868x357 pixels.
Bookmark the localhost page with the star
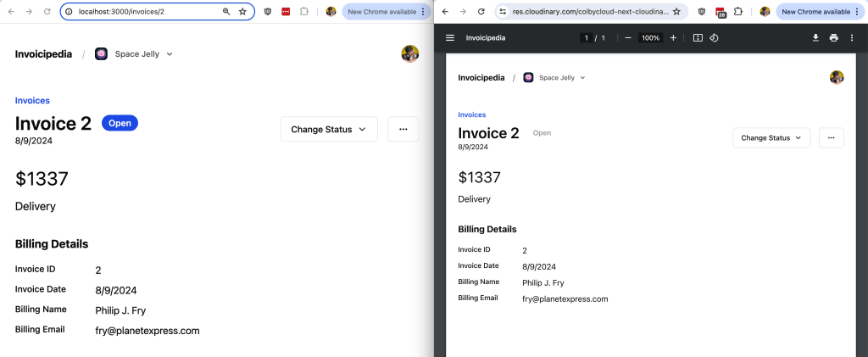point(242,11)
